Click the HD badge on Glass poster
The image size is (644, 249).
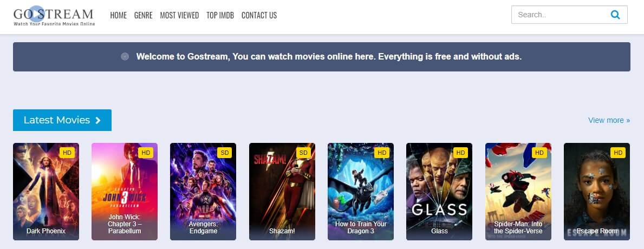pos(460,153)
